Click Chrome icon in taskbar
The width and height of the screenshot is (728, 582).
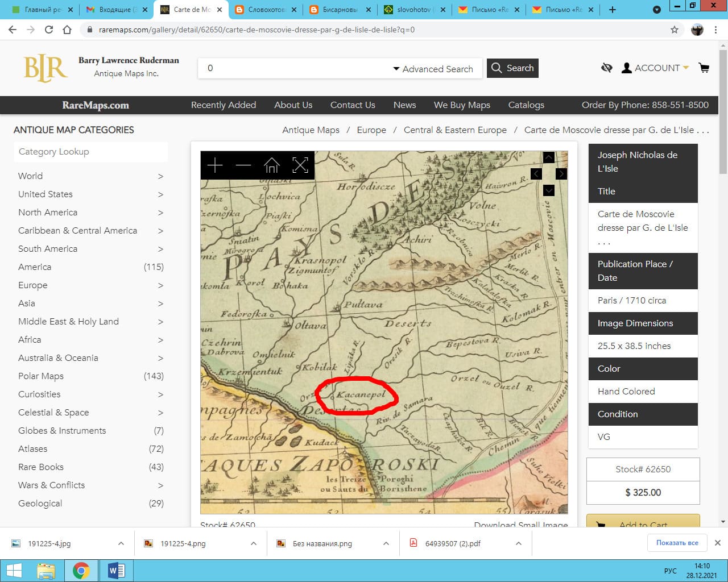click(81, 570)
